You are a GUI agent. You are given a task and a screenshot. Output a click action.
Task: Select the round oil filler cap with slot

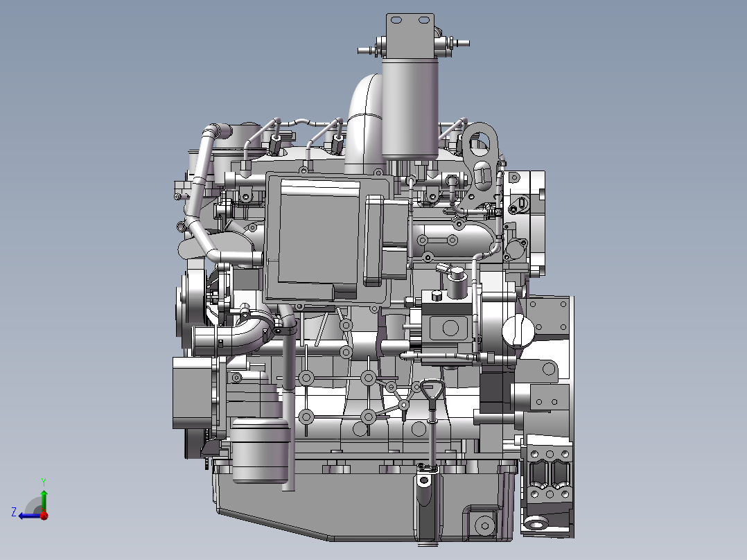pyautogui.click(x=518, y=331)
